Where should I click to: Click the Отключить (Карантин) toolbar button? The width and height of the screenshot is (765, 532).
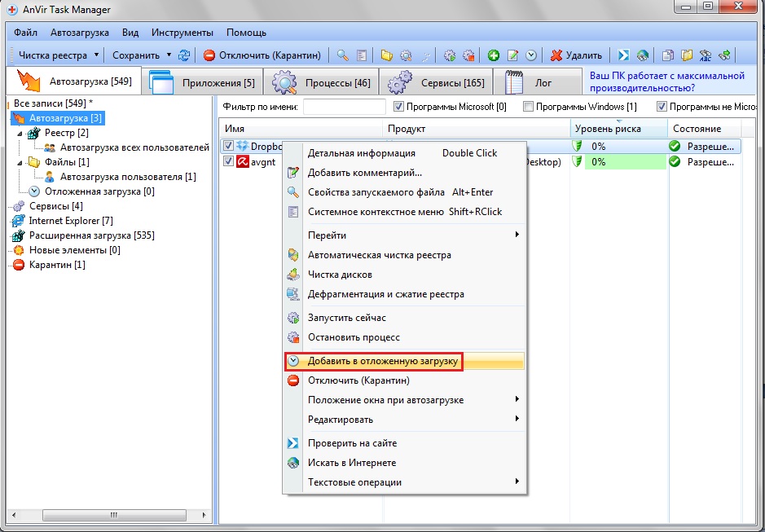coord(262,55)
